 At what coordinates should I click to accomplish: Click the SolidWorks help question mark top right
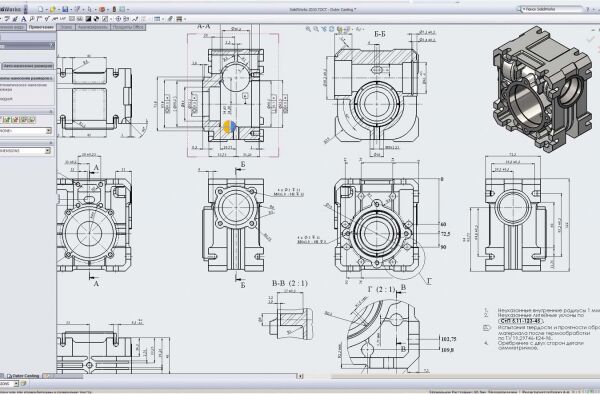[x=588, y=9]
